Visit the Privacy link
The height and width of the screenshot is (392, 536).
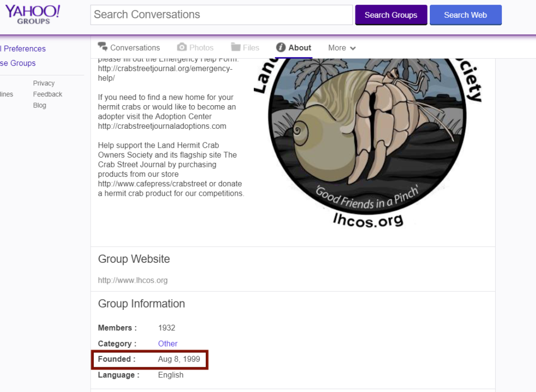pyautogui.click(x=43, y=83)
